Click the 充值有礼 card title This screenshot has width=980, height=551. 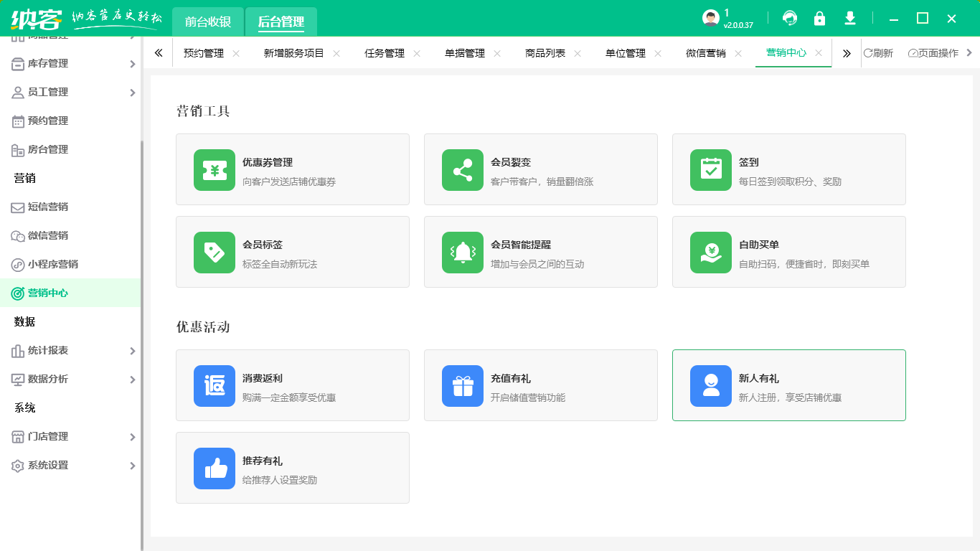coord(511,379)
